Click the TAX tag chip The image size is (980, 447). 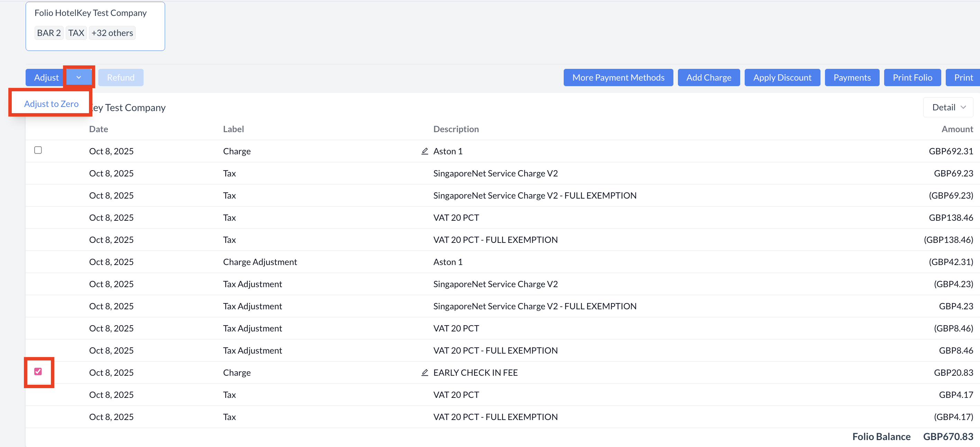76,33
